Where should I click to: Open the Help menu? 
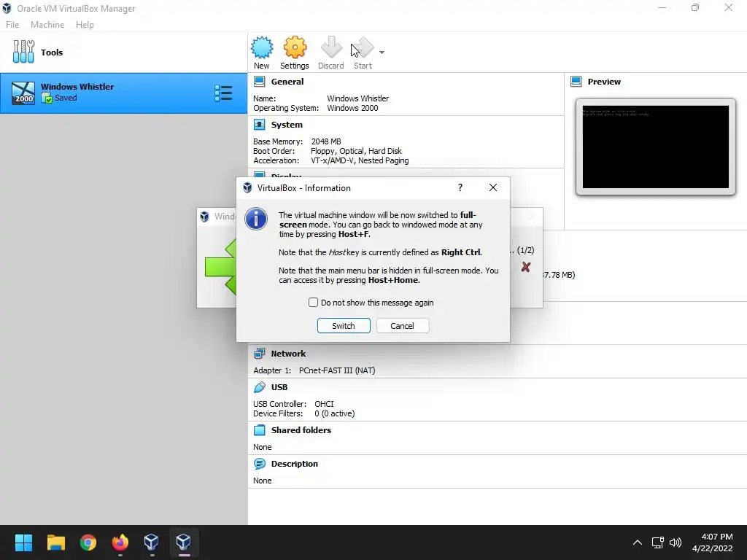(85, 25)
